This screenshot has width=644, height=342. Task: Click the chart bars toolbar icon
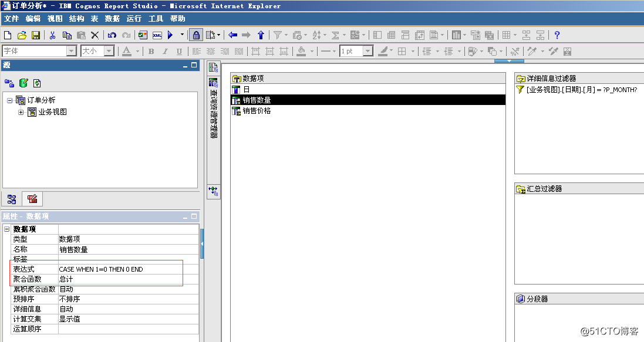click(456, 35)
